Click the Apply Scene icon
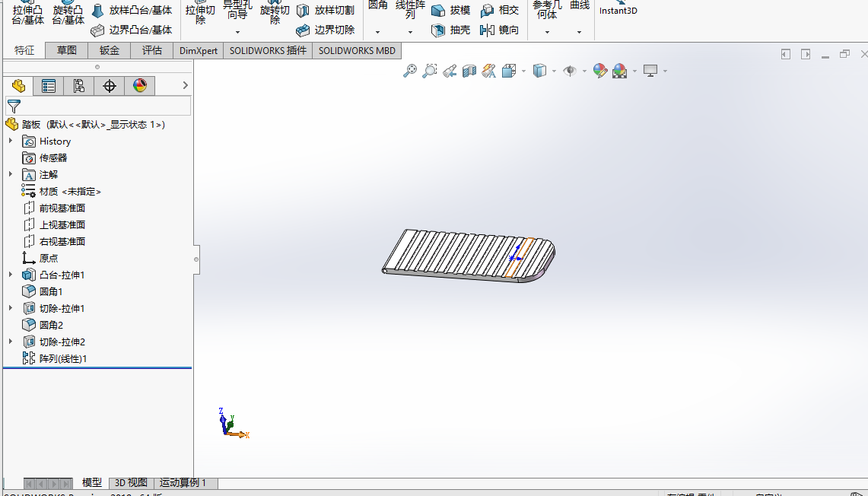The width and height of the screenshot is (868, 496). pyautogui.click(x=620, y=71)
